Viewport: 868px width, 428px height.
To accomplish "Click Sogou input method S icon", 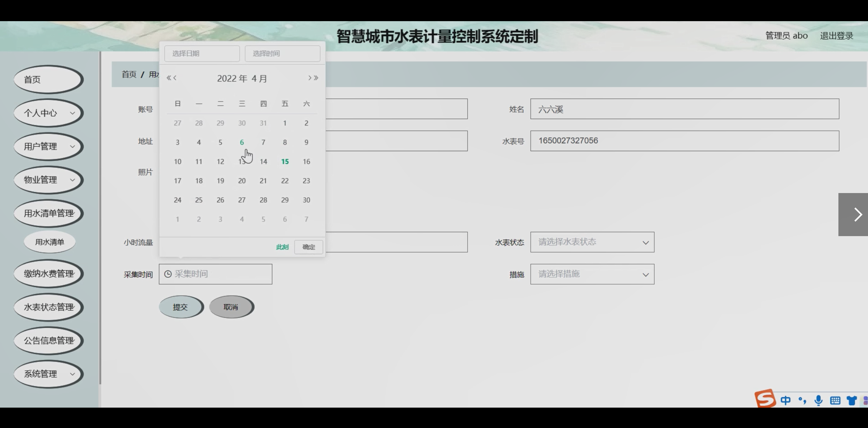I will [765, 399].
